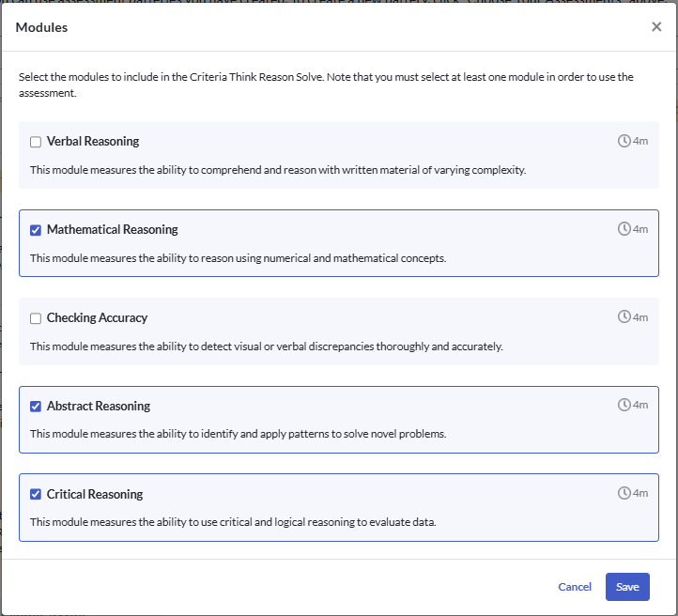This screenshot has height=616, width=678.
Task: Click the Verbal Reasoning 4m duration label
Action: 640,142
